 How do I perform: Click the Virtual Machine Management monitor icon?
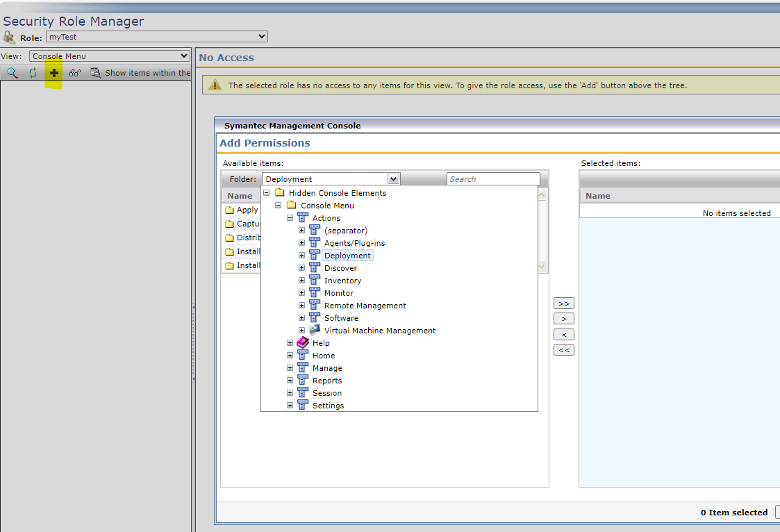315,331
